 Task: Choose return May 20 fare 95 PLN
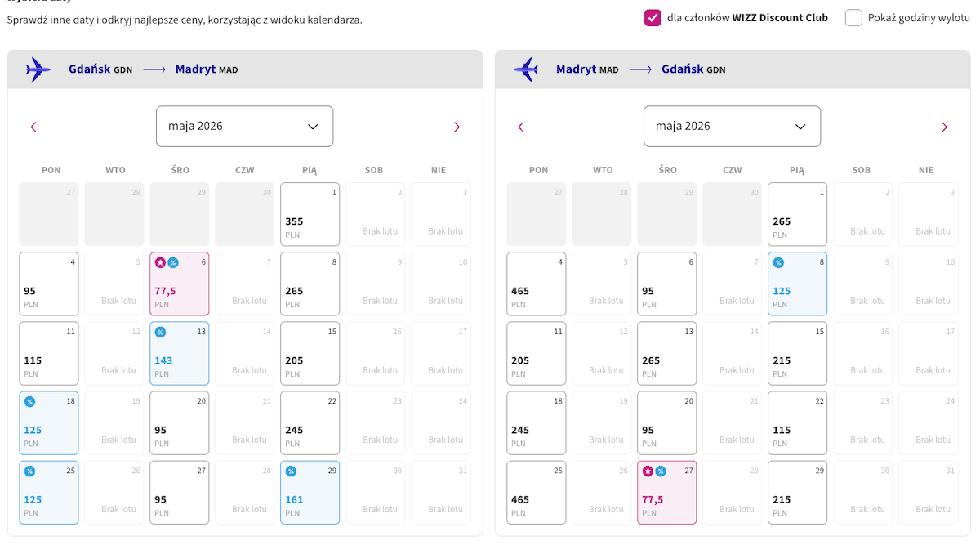667,422
